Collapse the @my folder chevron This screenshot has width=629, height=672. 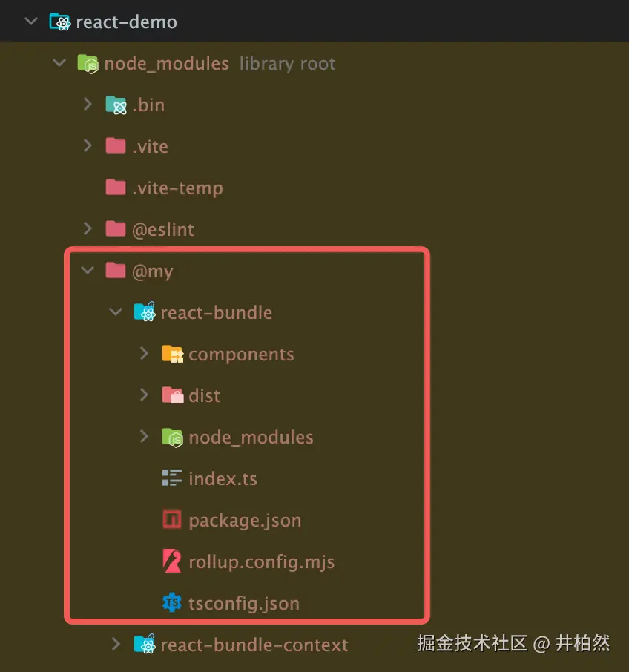88,270
